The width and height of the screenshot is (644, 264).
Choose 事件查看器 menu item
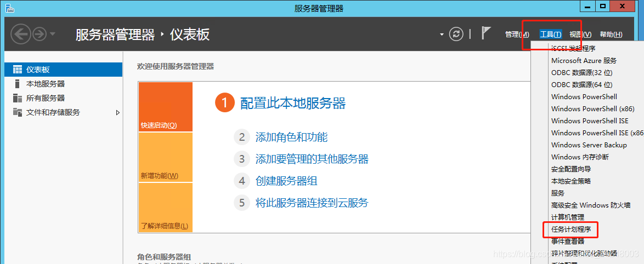pyautogui.click(x=568, y=242)
